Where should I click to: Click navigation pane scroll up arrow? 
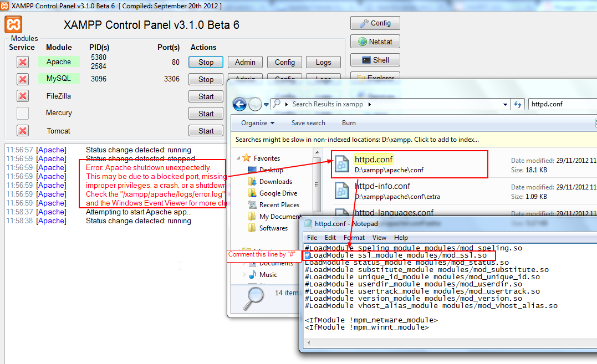[x=317, y=152]
